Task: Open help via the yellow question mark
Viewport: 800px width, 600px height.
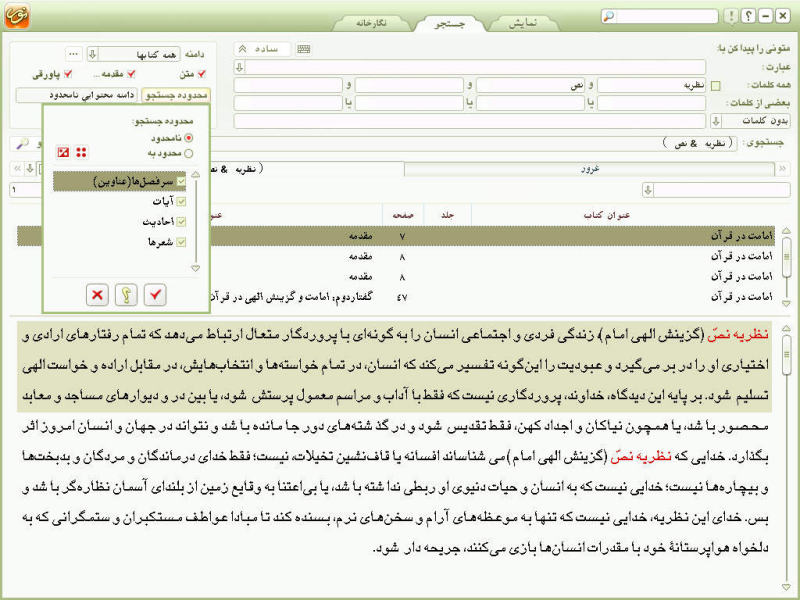Action: pos(126,294)
